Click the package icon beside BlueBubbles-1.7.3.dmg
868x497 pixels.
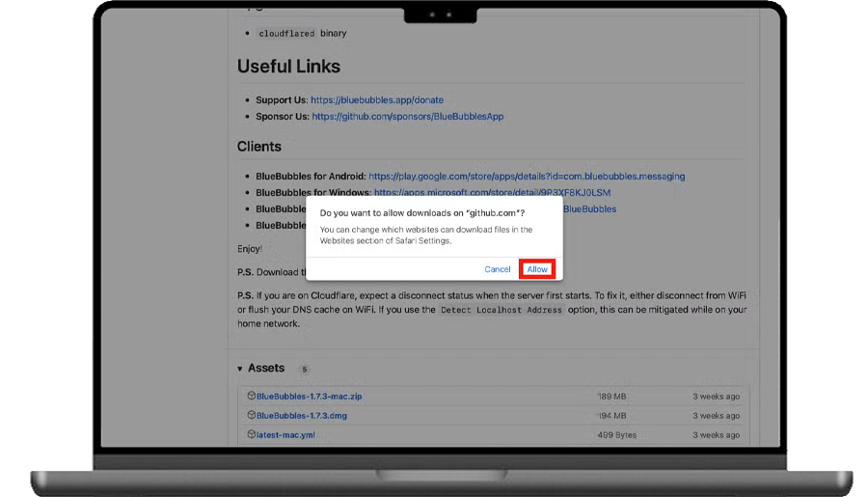click(x=252, y=415)
